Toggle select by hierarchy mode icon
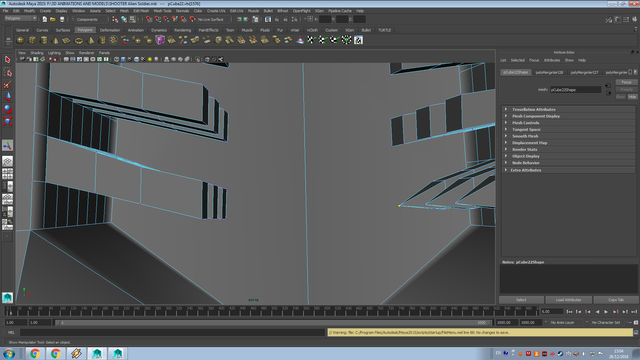The width and height of the screenshot is (640, 360). click(x=115, y=19)
